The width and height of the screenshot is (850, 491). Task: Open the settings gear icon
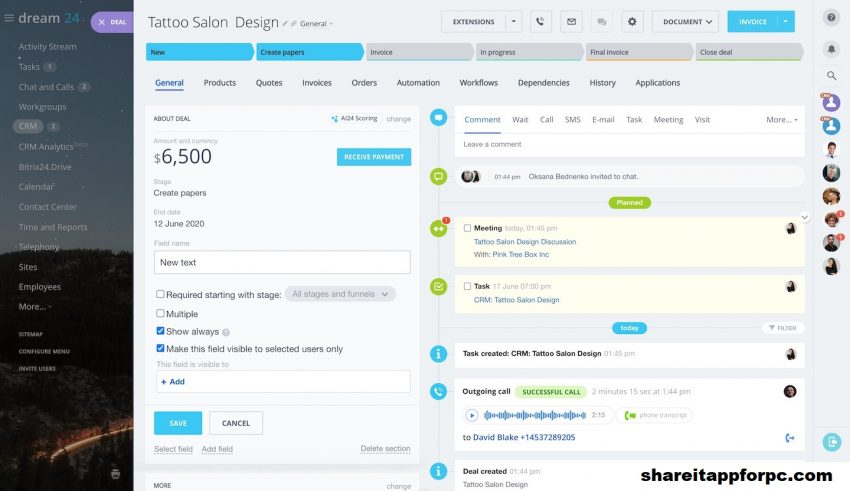[x=632, y=21]
